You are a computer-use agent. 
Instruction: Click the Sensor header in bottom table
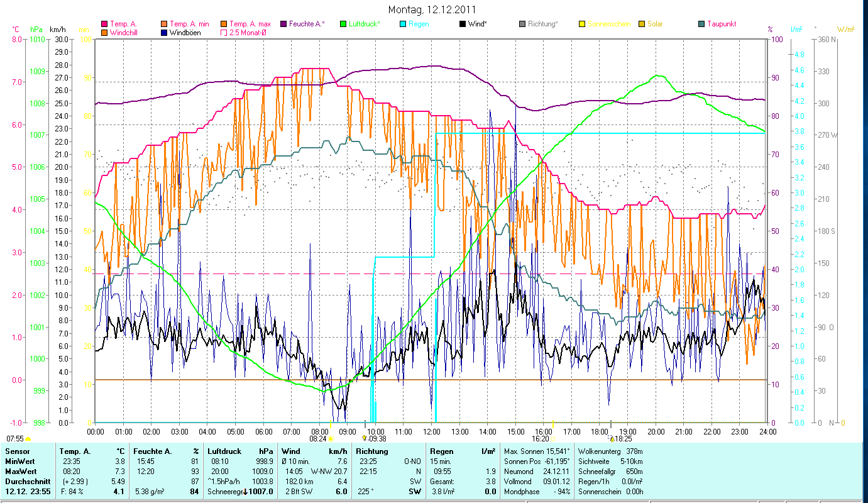pyautogui.click(x=17, y=451)
